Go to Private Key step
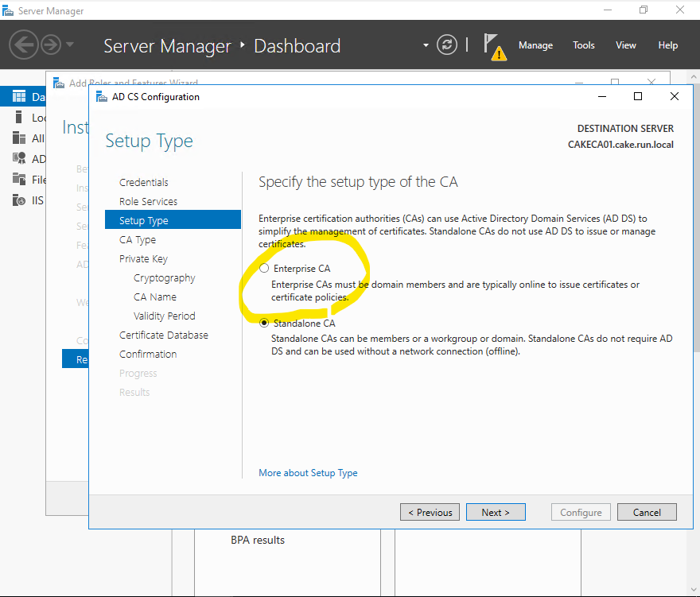Viewport: 700px width, 597px height. point(143,259)
